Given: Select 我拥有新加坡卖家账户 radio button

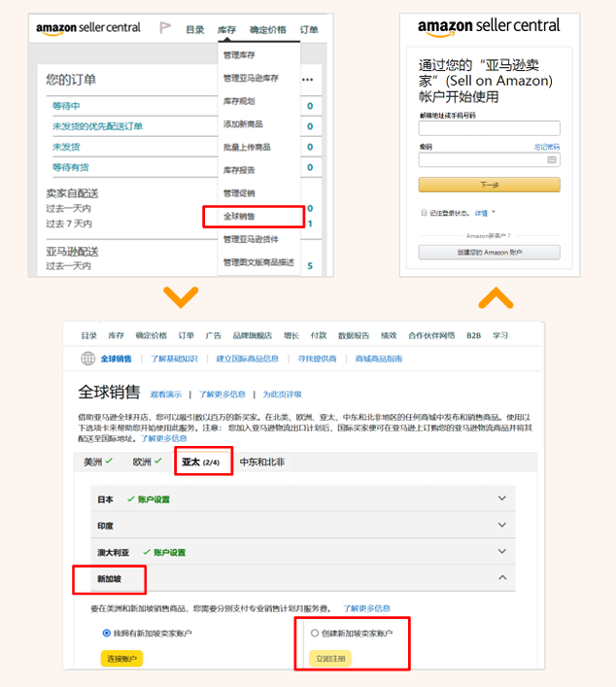Looking at the screenshot, I should coord(107,634).
